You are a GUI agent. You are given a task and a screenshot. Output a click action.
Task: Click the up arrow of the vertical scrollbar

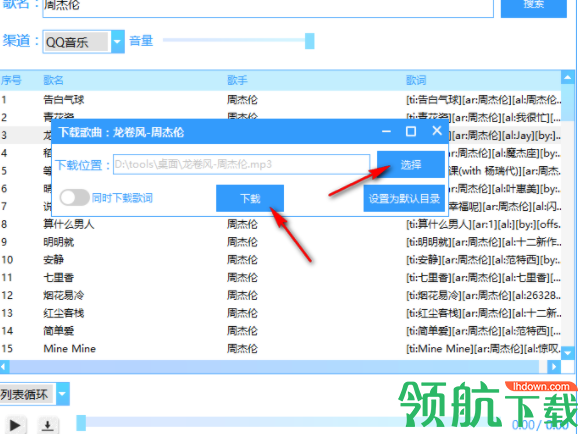(567, 77)
